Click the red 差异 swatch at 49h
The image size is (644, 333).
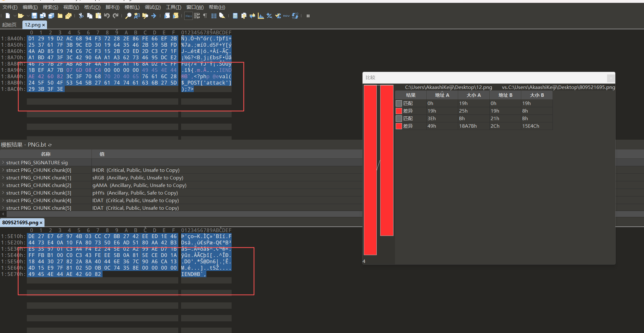(x=399, y=126)
